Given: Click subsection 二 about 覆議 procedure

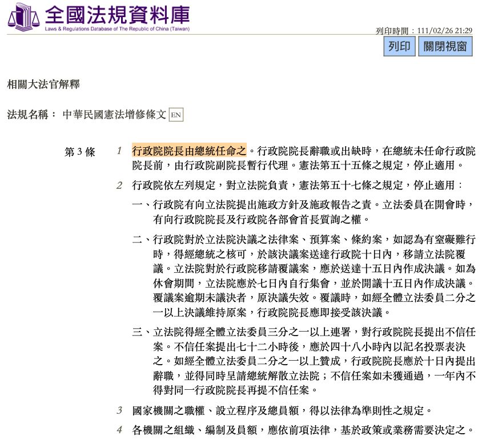Looking at the screenshot, I should pyautogui.click(x=304, y=276).
